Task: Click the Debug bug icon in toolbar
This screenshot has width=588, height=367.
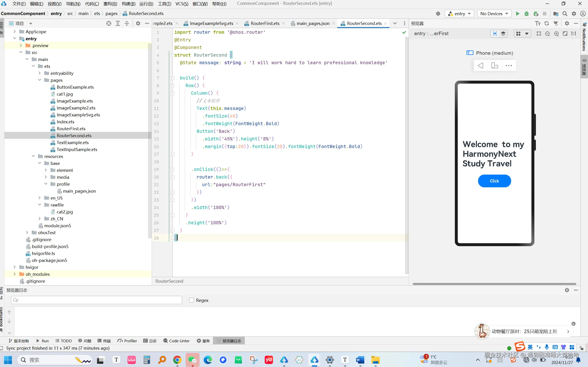Action: coord(526,14)
